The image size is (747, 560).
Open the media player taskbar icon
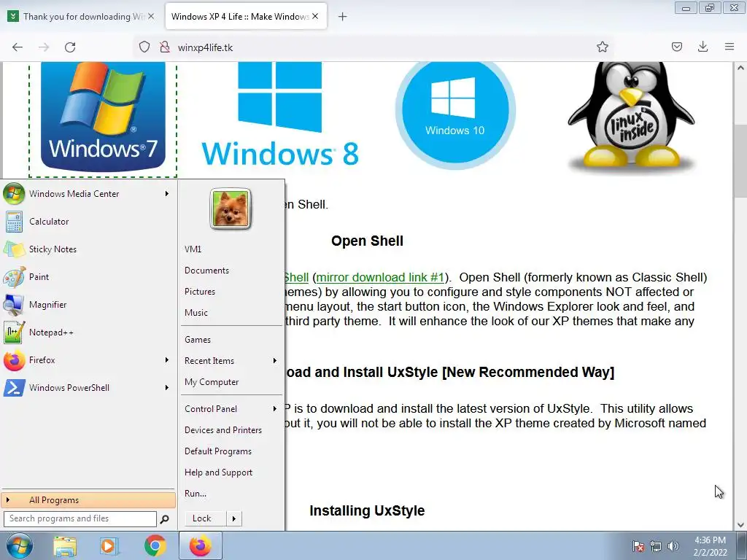tap(109, 545)
